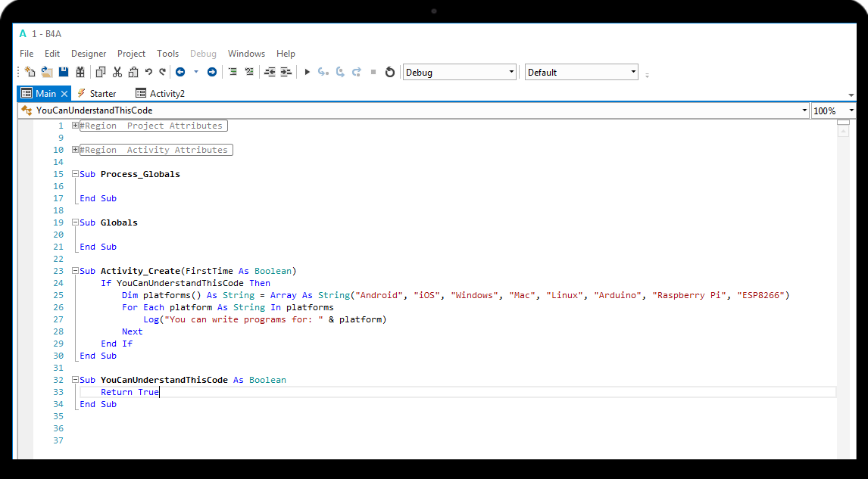Image resolution: width=868 pixels, height=479 pixels.
Task: Collapse the YouCanUnderstandThisCode sub
Action: 75,380
